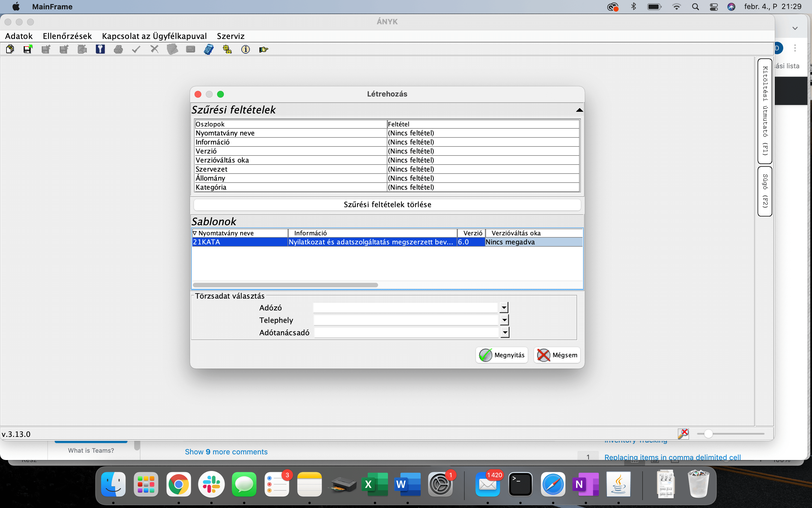Click the Információ filter condition cell

483,142
